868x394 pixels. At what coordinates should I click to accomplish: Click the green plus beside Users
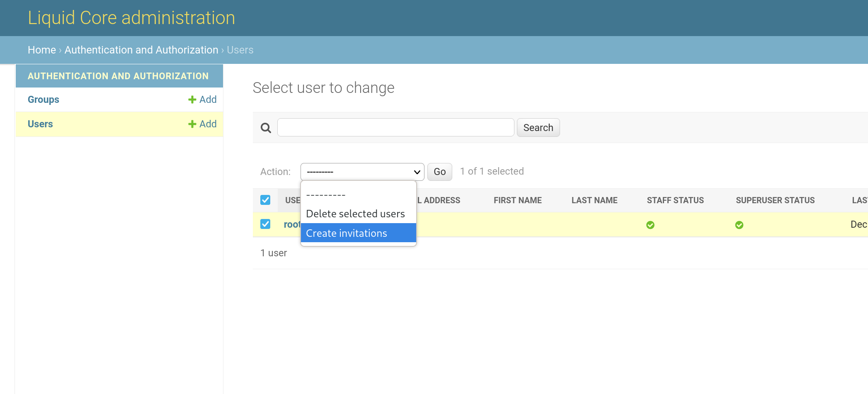192,124
